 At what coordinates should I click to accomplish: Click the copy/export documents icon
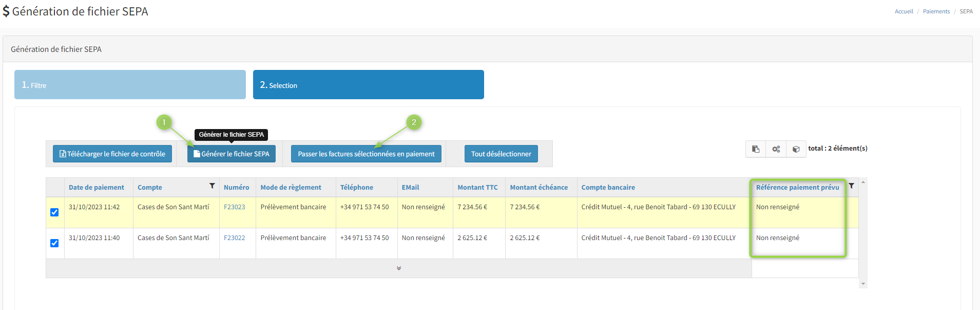tap(756, 149)
